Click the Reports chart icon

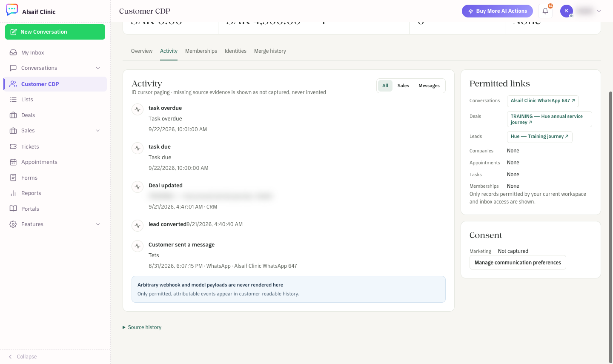tap(13, 193)
